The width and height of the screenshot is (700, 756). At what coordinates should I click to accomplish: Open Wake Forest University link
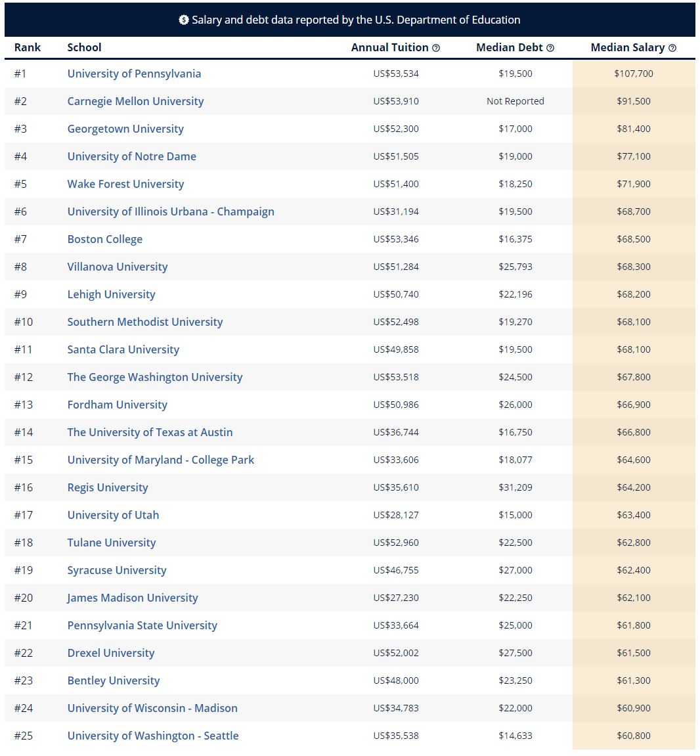(125, 184)
